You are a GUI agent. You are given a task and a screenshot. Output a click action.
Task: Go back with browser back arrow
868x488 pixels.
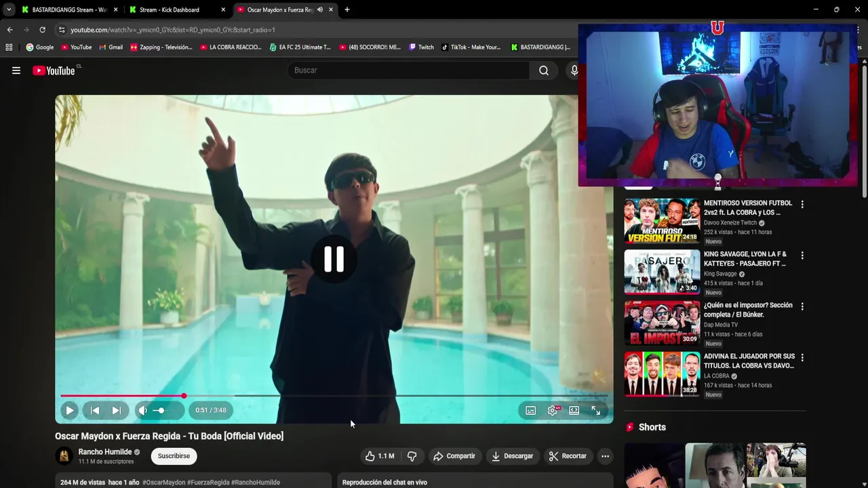(x=9, y=30)
